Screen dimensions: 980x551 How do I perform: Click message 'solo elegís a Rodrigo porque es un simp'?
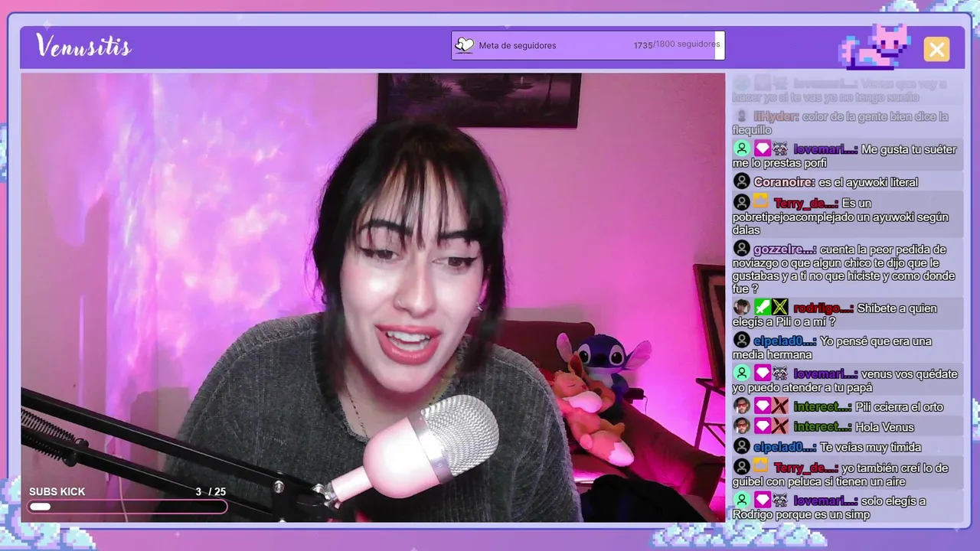pos(829,507)
